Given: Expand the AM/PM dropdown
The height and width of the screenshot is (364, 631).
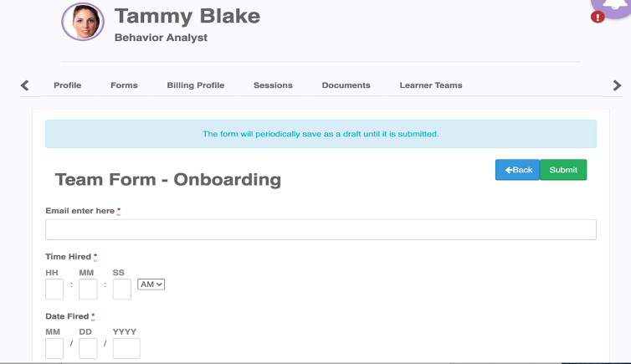Looking at the screenshot, I should pos(151,285).
